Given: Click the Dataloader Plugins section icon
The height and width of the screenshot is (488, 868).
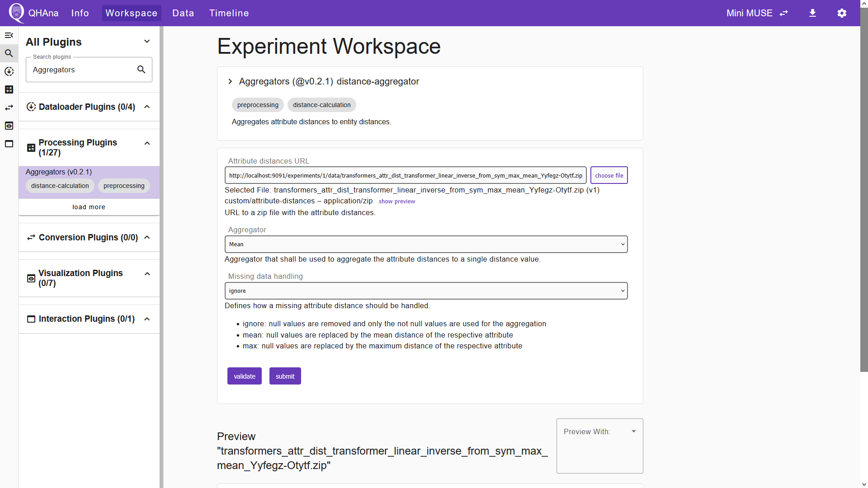Looking at the screenshot, I should click(31, 107).
